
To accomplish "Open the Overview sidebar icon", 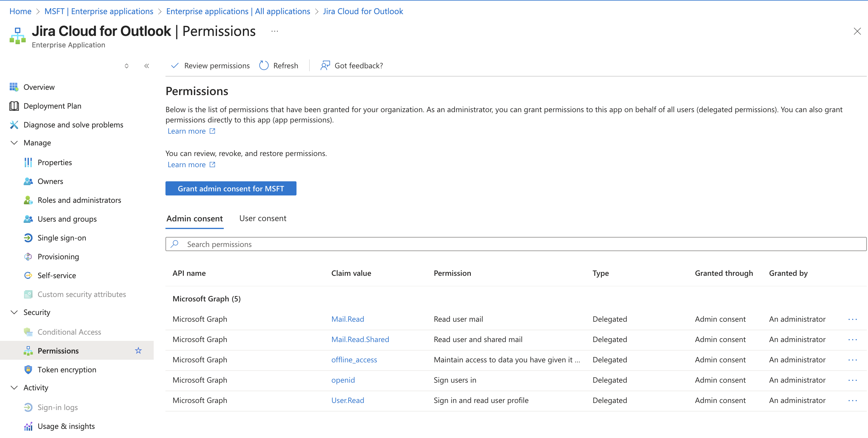I will point(14,87).
